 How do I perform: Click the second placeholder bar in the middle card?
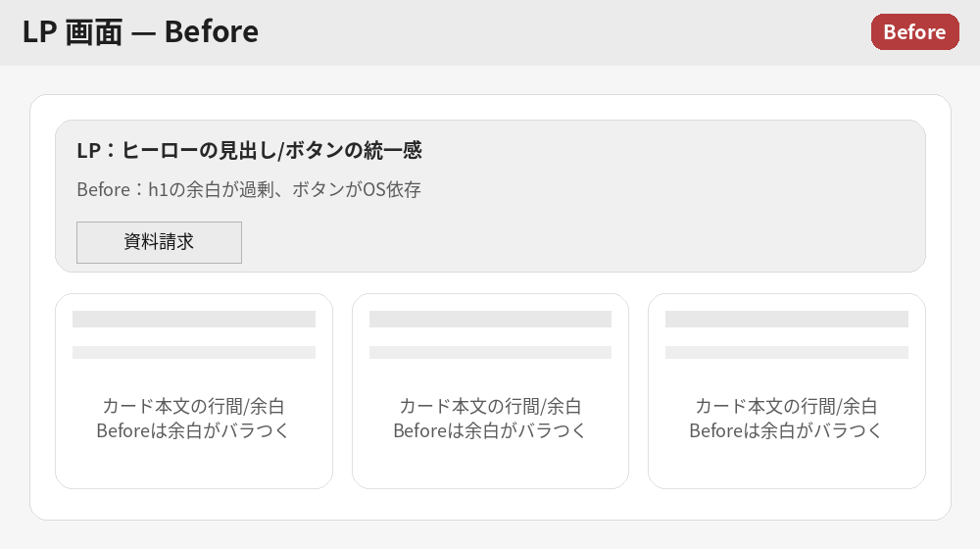pyautogui.click(x=490, y=352)
